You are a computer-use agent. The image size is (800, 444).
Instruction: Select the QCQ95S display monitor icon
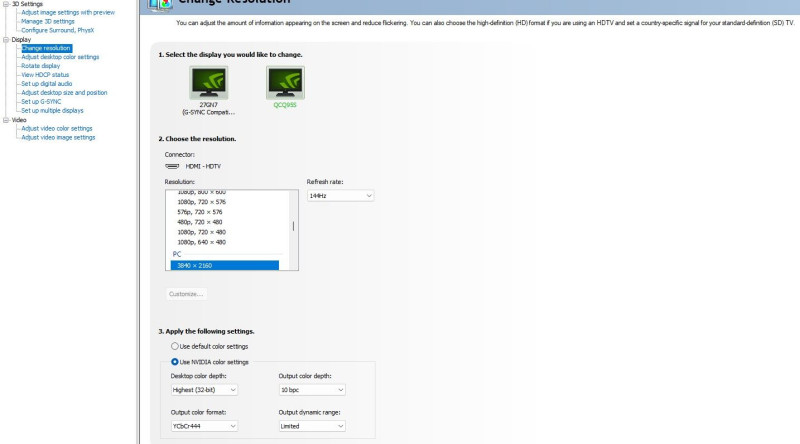click(285, 83)
